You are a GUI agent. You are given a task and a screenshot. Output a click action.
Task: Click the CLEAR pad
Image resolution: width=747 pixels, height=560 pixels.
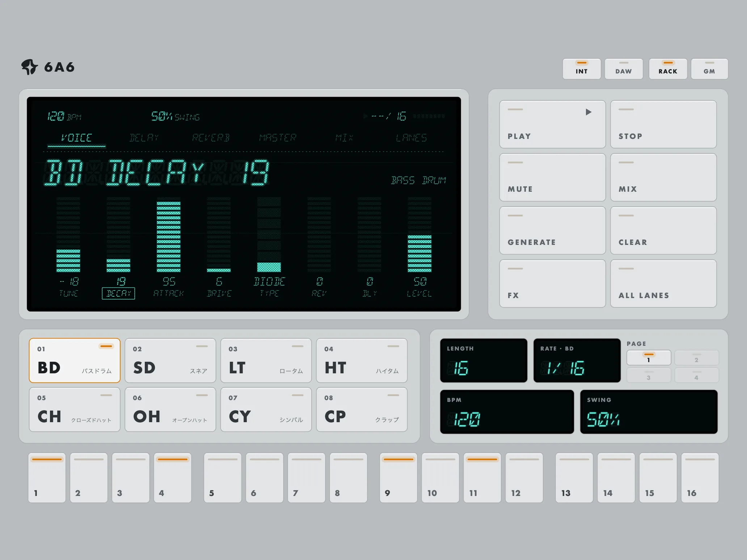[663, 230]
